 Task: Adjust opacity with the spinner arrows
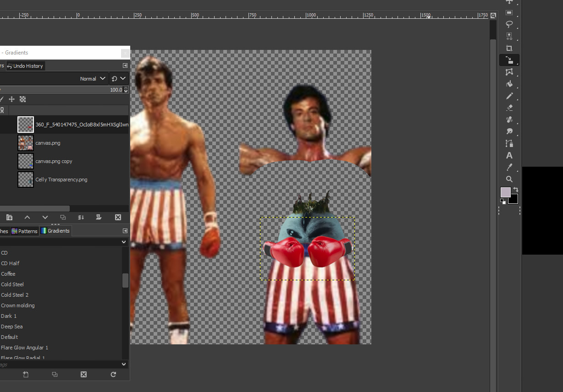(x=126, y=90)
